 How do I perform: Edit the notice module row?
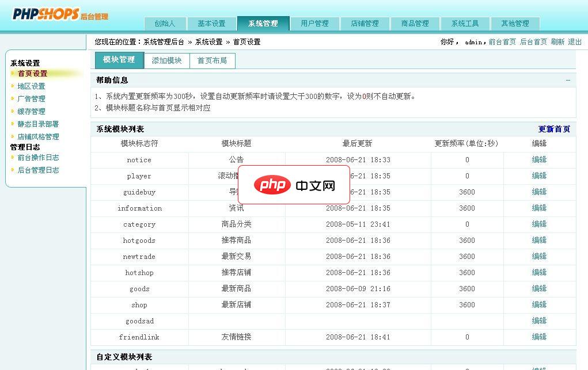coord(538,159)
